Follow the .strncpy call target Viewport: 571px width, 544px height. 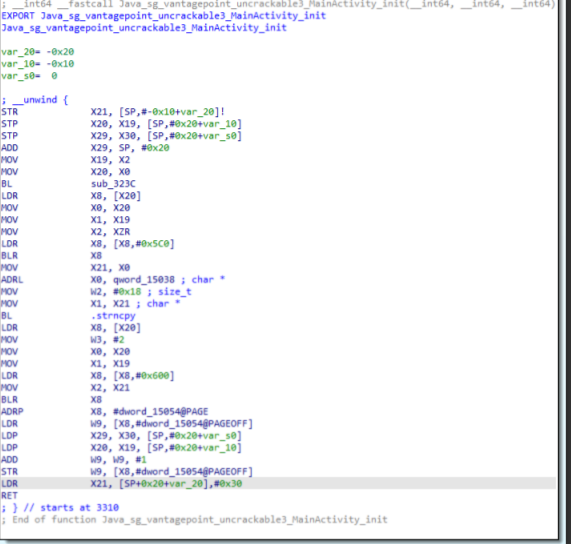click(x=113, y=316)
